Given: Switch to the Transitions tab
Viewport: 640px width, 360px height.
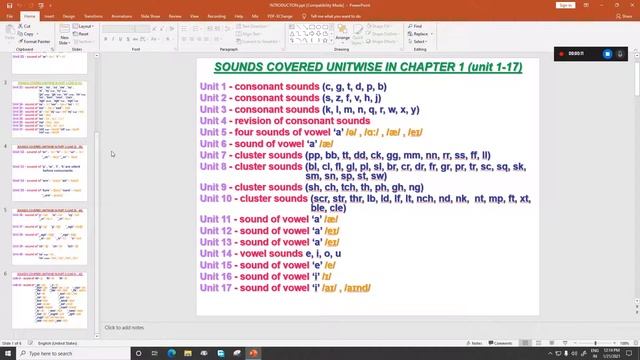Looking at the screenshot, I should click(93, 16).
